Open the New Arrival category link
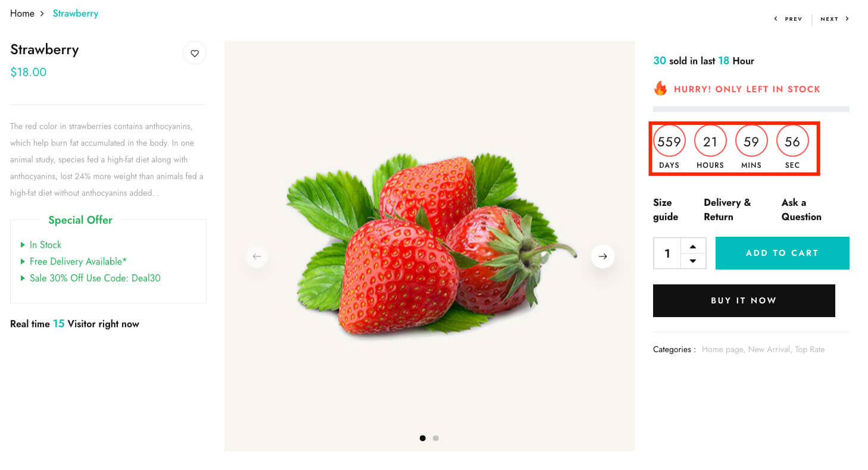This screenshot has height=470, width=868. pos(769,350)
